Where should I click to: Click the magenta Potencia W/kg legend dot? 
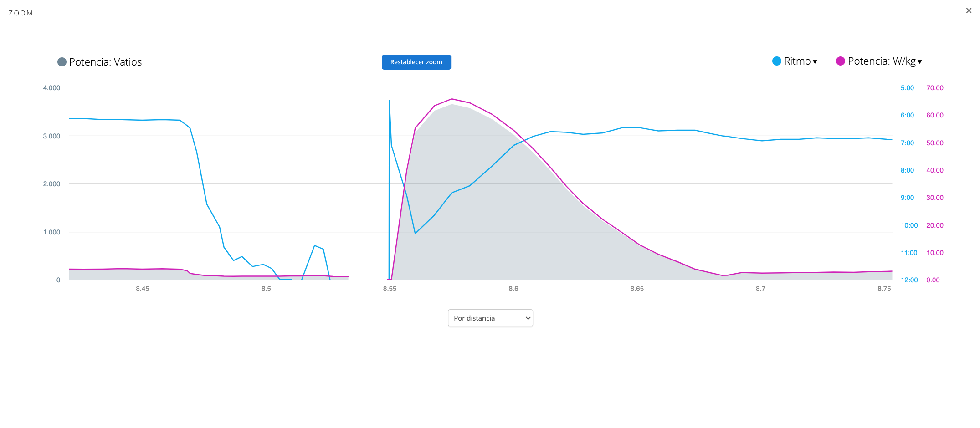tap(841, 61)
